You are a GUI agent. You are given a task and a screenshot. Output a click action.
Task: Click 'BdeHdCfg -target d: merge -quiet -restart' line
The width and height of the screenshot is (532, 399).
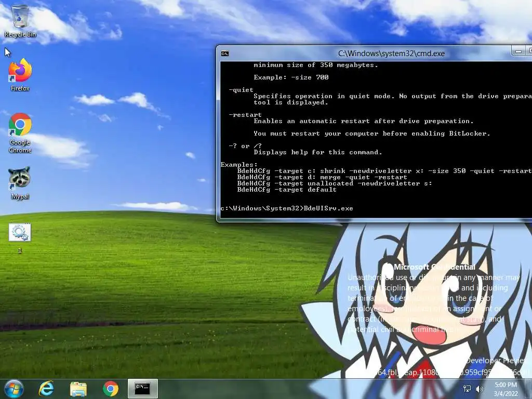[x=322, y=177]
